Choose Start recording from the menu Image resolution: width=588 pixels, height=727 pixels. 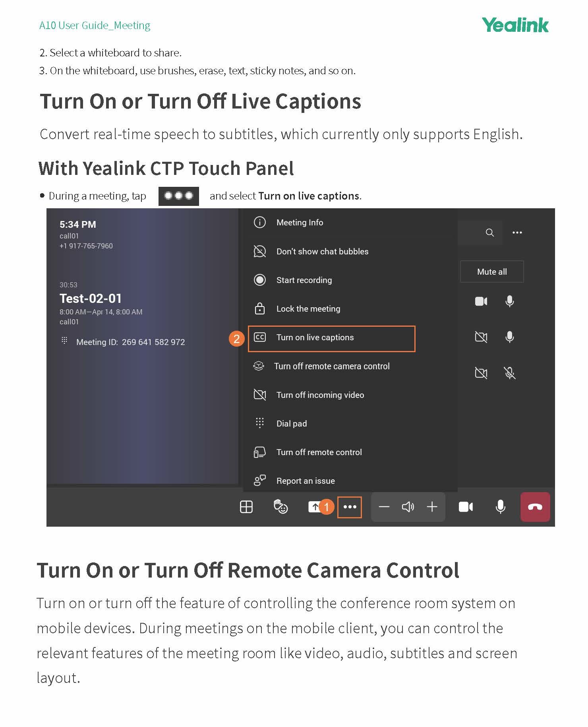(x=304, y=280)
